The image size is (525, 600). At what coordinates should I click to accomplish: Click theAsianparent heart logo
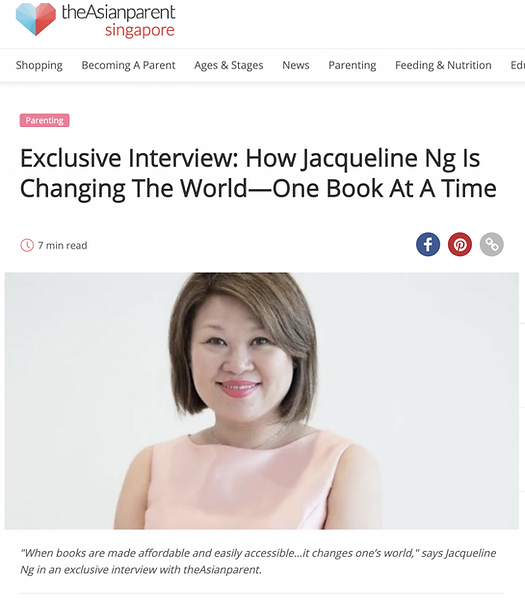(x=36, y=19)
